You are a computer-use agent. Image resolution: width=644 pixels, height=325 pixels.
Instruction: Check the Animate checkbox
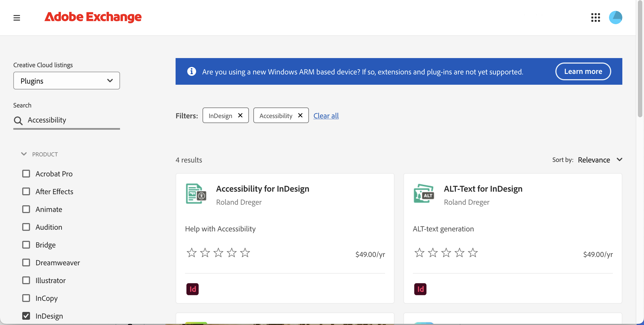tap(26, 209)
